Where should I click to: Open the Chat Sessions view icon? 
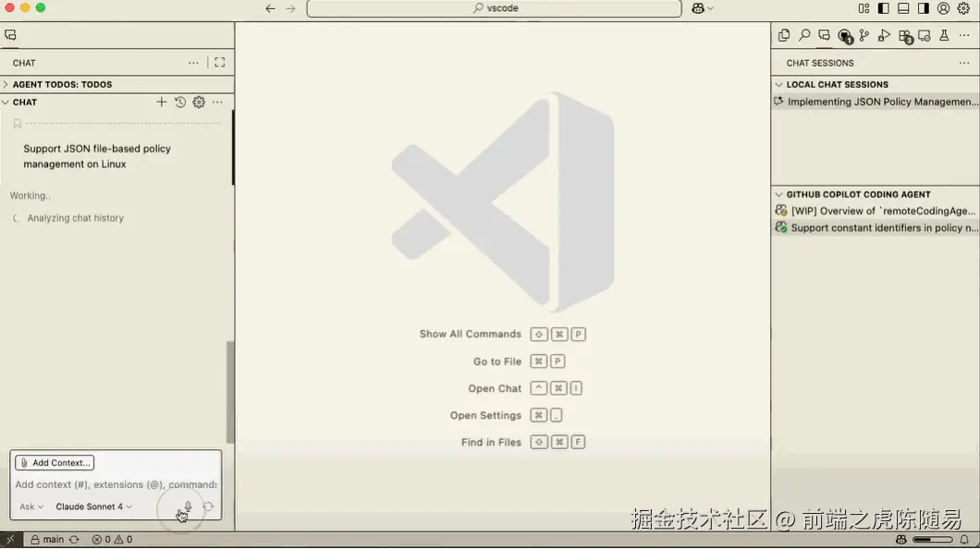pyautogui.click(x=825, y=36)
